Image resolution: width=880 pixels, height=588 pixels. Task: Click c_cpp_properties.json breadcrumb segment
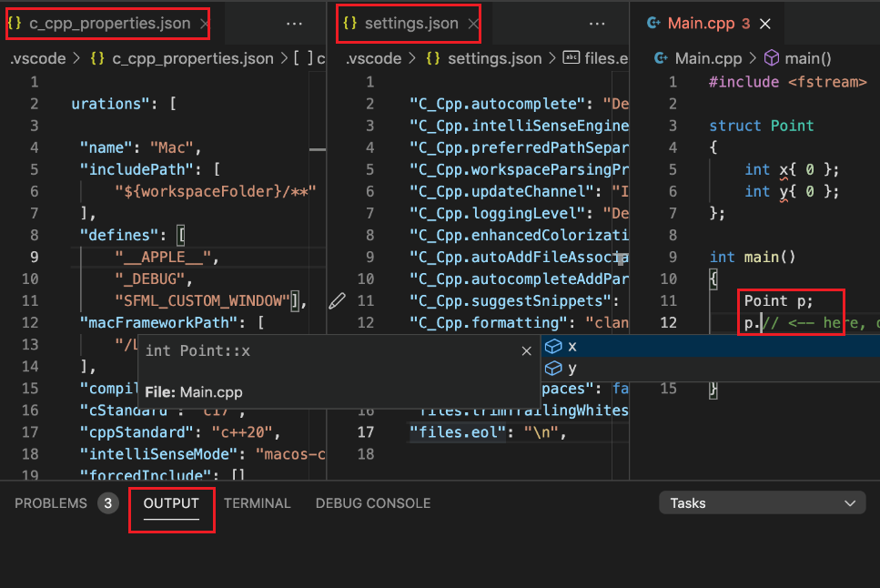[193, 58]
